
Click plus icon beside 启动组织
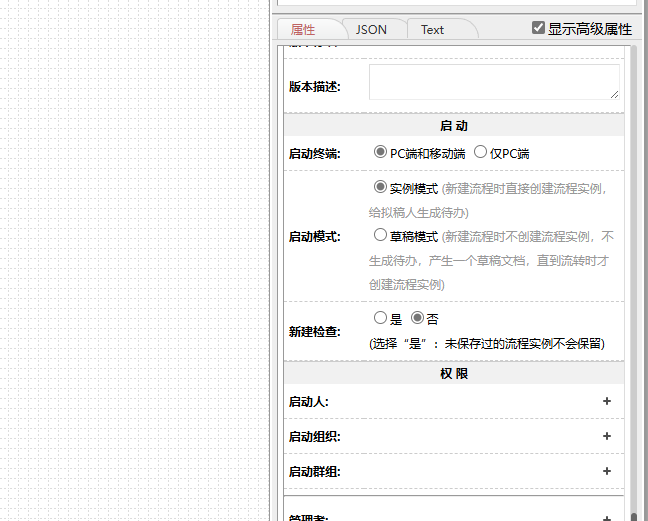(606, 436)
